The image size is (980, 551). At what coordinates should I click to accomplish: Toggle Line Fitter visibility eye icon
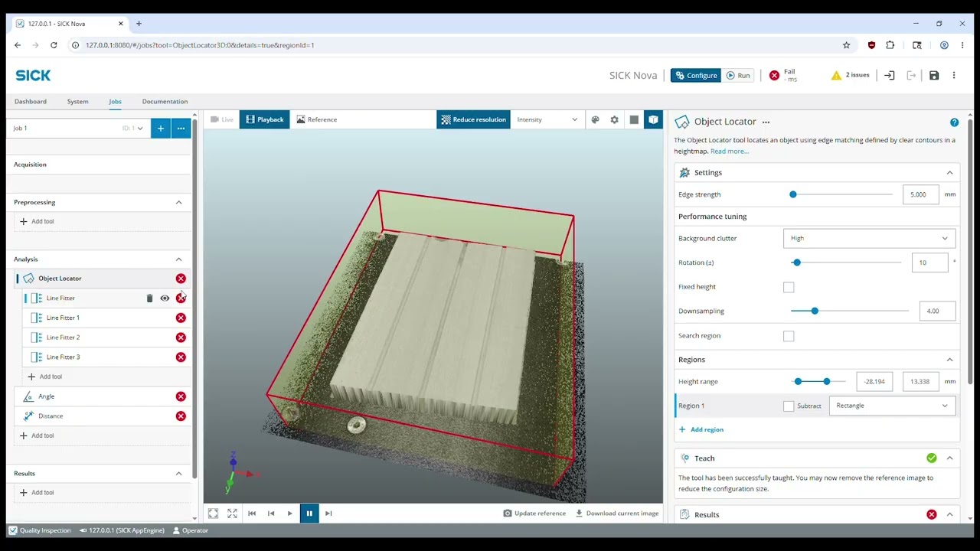coord(165,298)
